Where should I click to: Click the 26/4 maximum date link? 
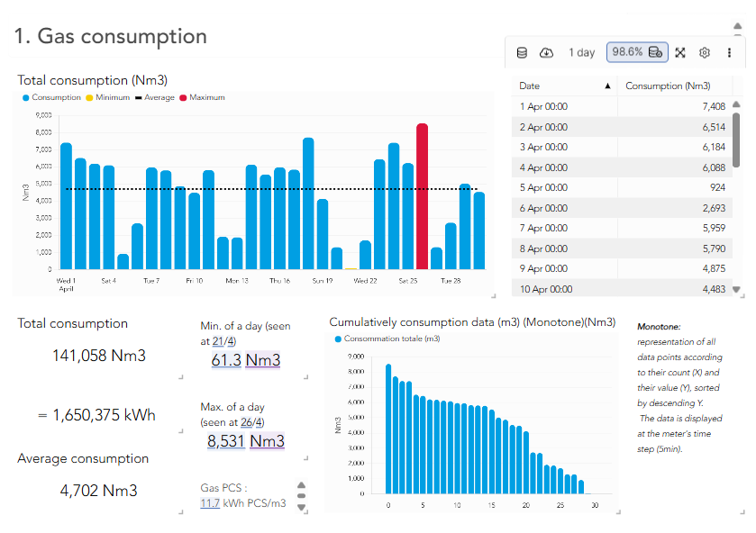[252, 422]
